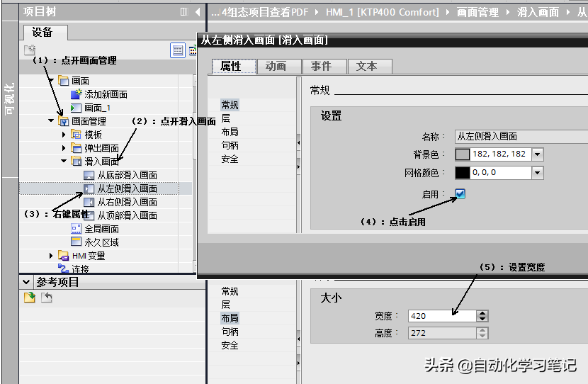Screen dimensions: 588x384
Task: Click the 弹出画面 folder icon
Action: pyautogui.click(x=76, y=148)
